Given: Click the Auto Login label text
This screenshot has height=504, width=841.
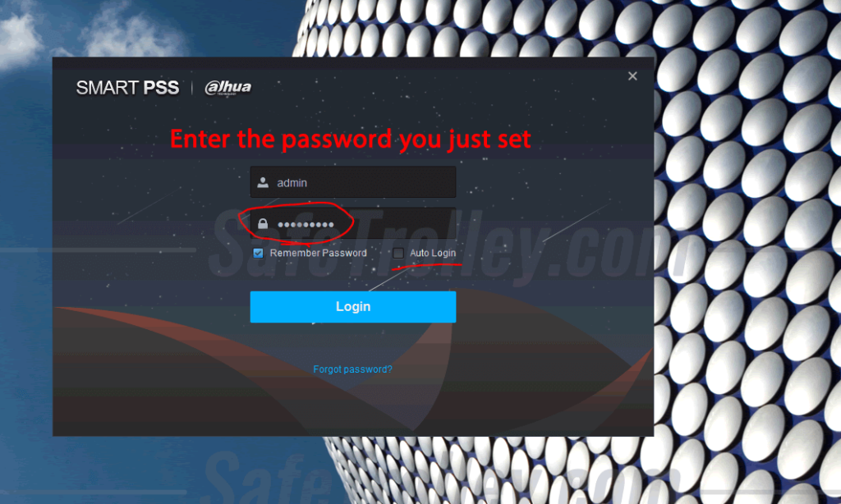Looking at the screenshot, I should pos(432,253).
